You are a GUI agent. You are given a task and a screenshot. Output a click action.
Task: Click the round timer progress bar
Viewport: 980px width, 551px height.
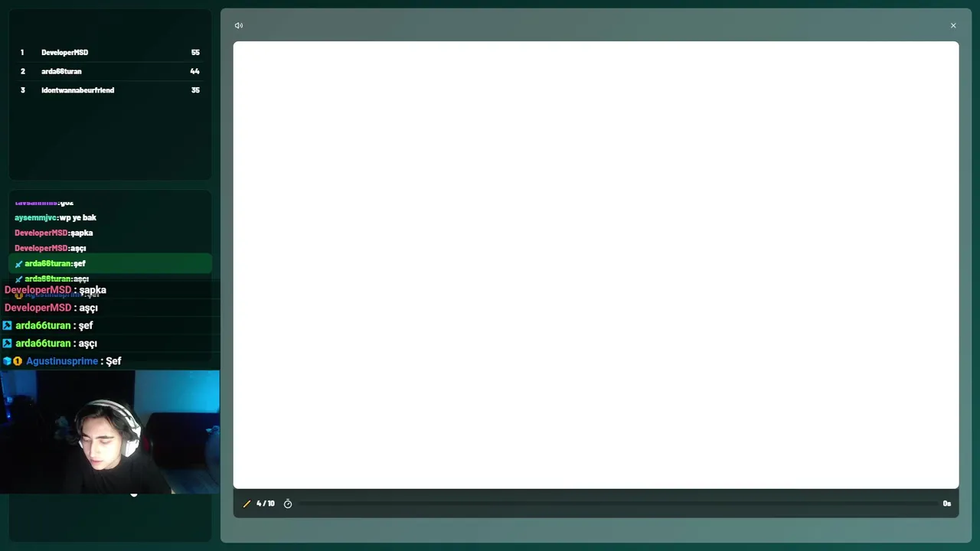617,504
